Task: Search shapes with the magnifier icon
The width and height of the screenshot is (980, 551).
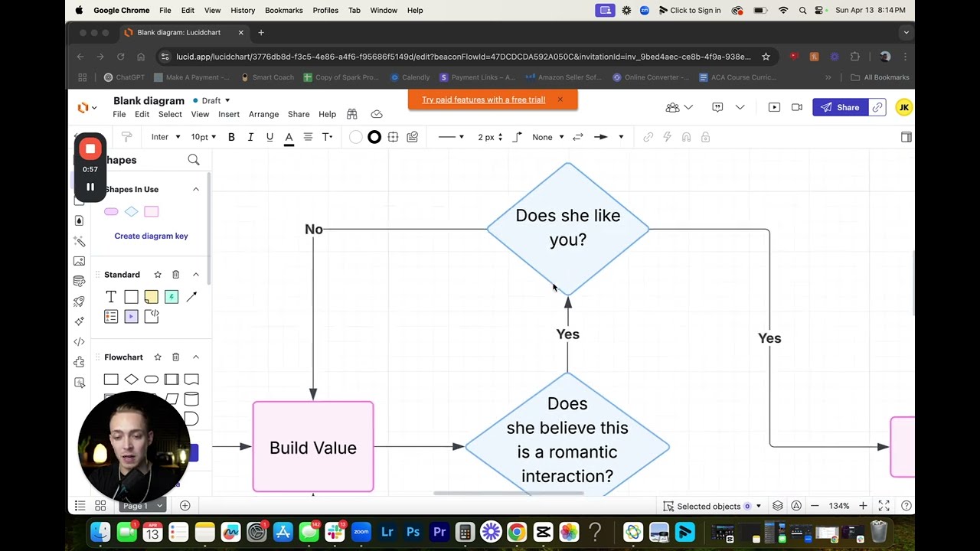Action: pos(194,160)
